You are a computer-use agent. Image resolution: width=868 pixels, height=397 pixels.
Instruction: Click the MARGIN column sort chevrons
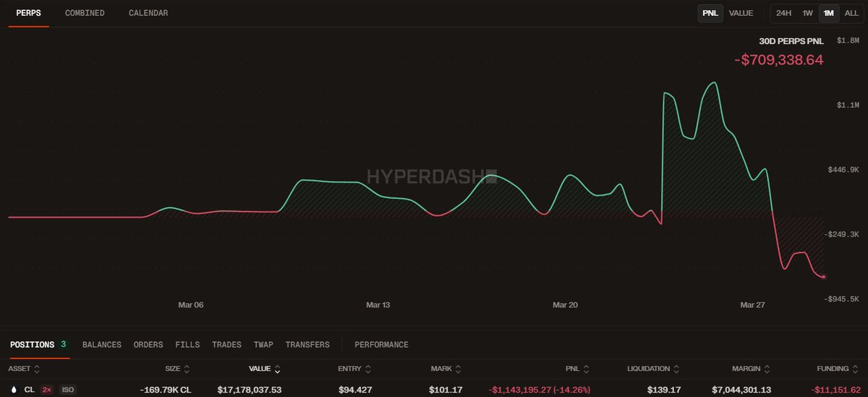tap(767, 369)
